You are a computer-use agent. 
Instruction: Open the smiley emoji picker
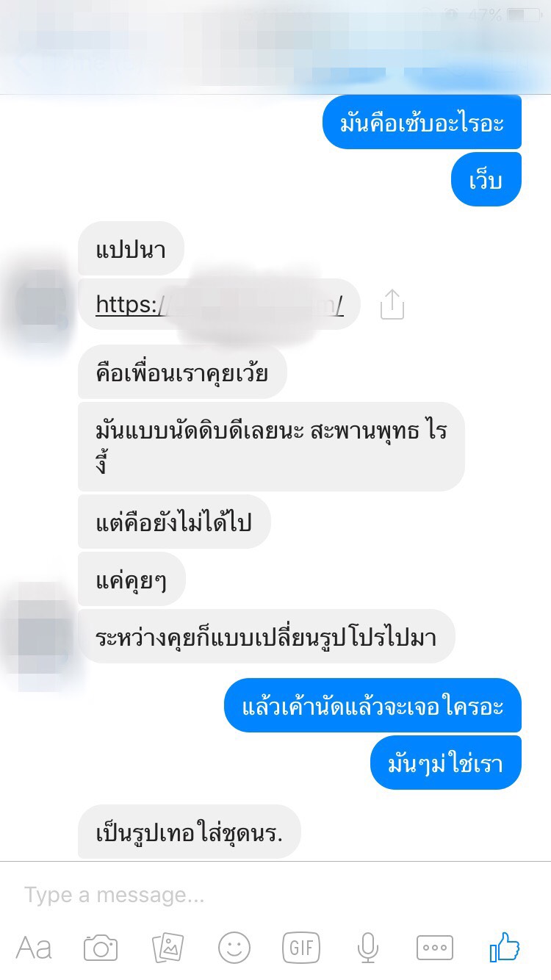[x=234, y=948]
